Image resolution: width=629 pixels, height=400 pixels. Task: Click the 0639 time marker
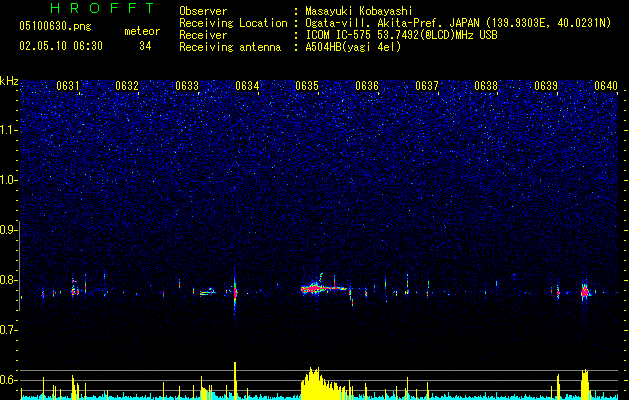point(546,85)
